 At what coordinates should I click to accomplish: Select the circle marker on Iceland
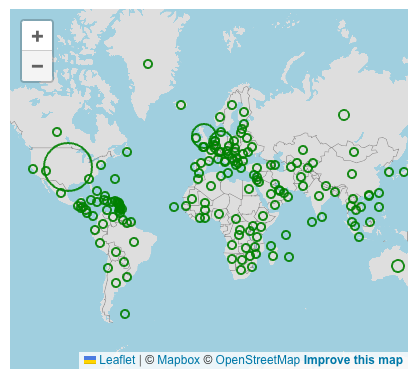181,105
